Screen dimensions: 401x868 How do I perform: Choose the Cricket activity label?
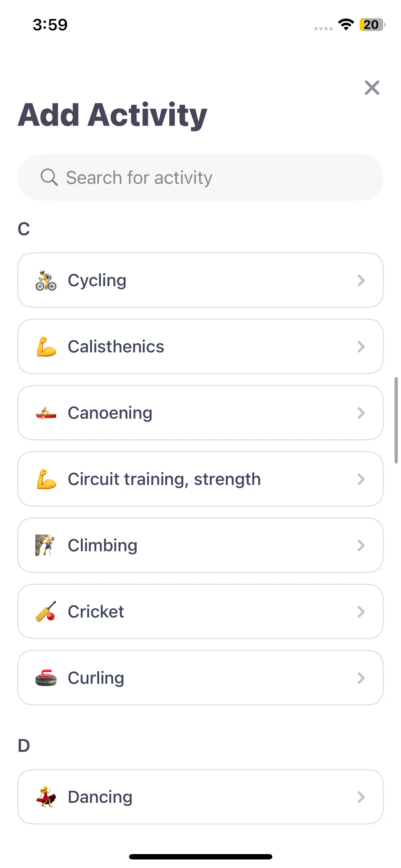(x=96, y=612)
